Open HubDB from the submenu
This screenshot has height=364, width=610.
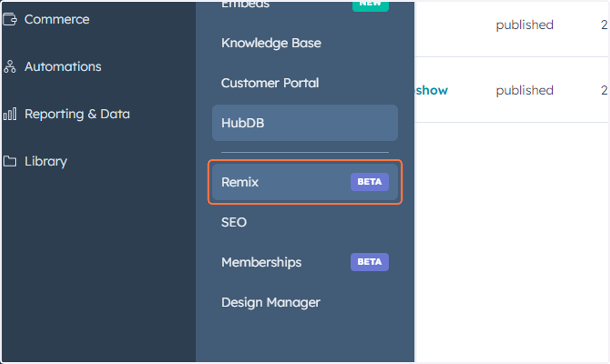[x=305, y=123]
